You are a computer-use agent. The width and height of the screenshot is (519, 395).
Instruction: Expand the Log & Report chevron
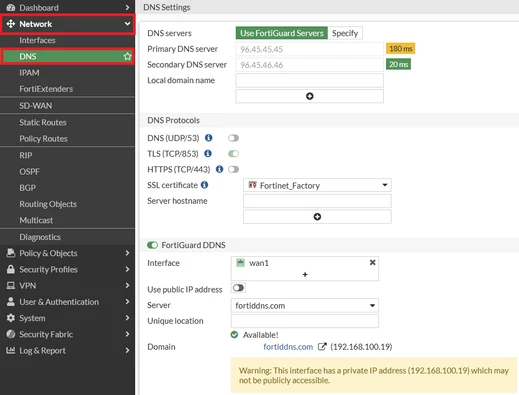point(127,350)
